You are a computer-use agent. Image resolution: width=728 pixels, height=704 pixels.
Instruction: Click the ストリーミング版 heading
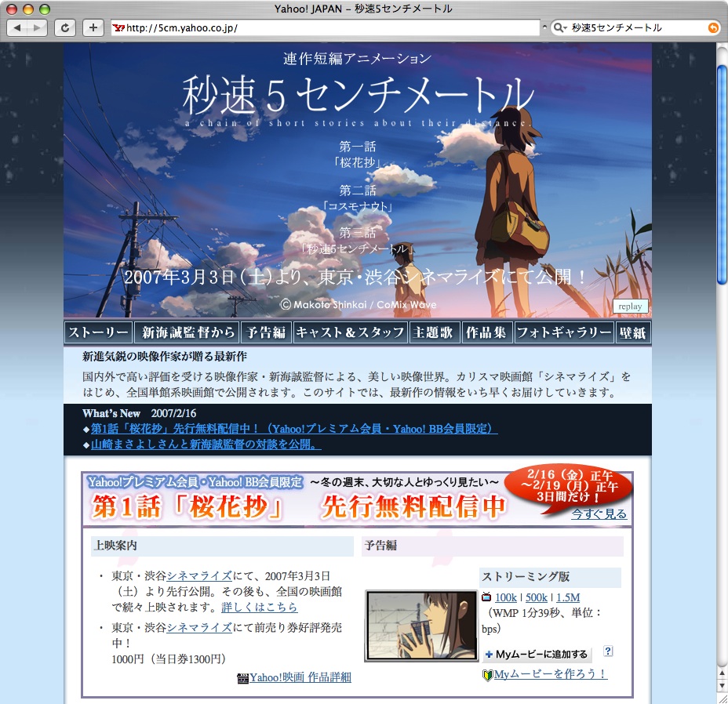[x=526, y=576]
